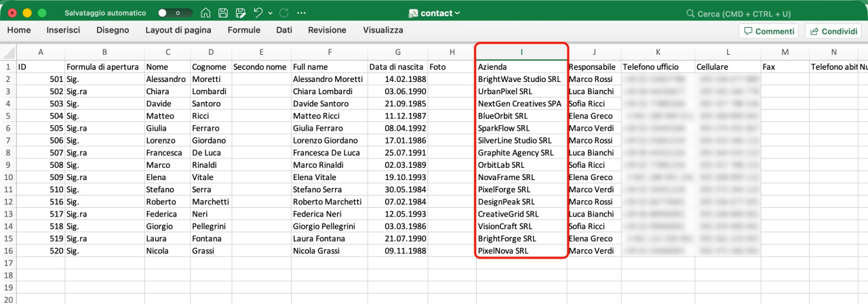Click the Redo icon

[x=284, y=13]
